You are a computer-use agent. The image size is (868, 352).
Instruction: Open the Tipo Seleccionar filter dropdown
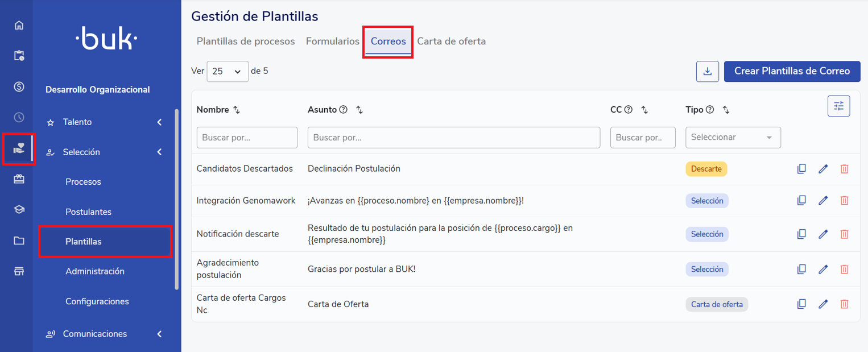pos(733,137)
